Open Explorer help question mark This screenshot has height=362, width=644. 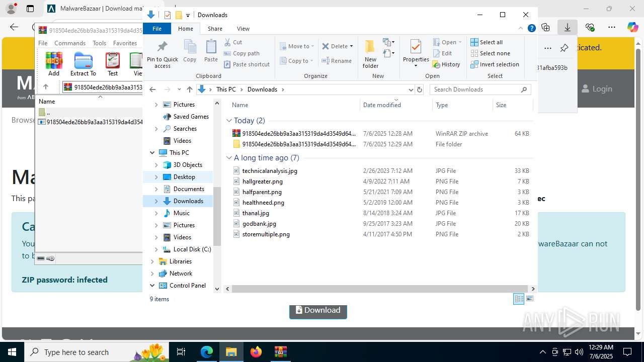pyautogui.click(x=531, y=29)
